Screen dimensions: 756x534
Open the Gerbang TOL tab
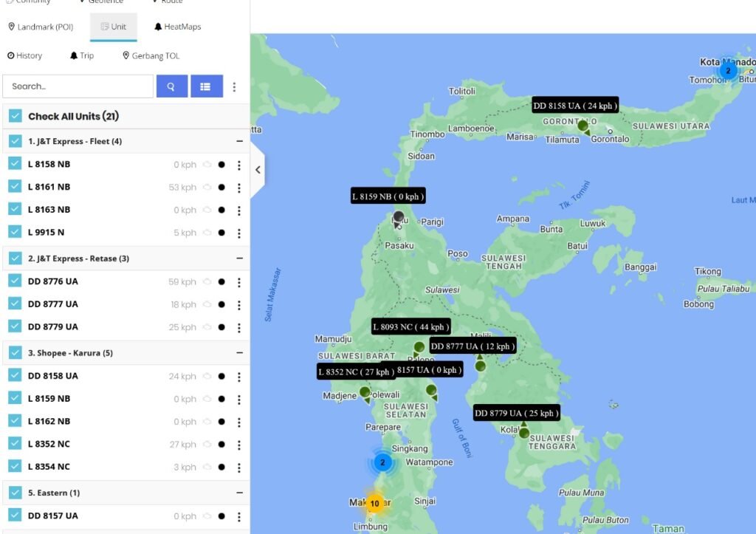(151, 56)
